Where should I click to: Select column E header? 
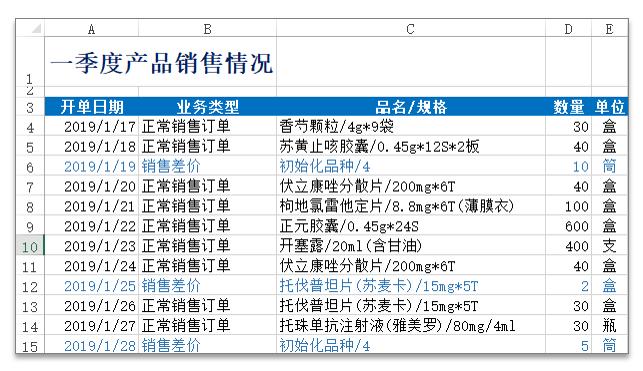click(609, 29)
